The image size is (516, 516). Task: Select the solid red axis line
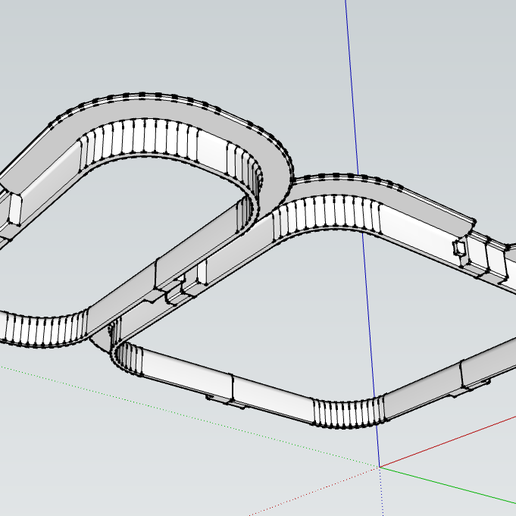[448, 442]
